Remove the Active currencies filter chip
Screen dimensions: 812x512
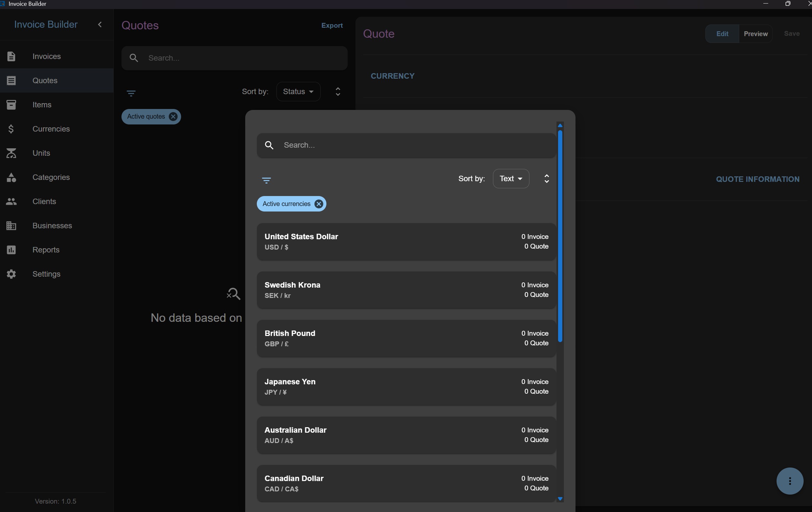pyautogui.click(x=319, y=204)
